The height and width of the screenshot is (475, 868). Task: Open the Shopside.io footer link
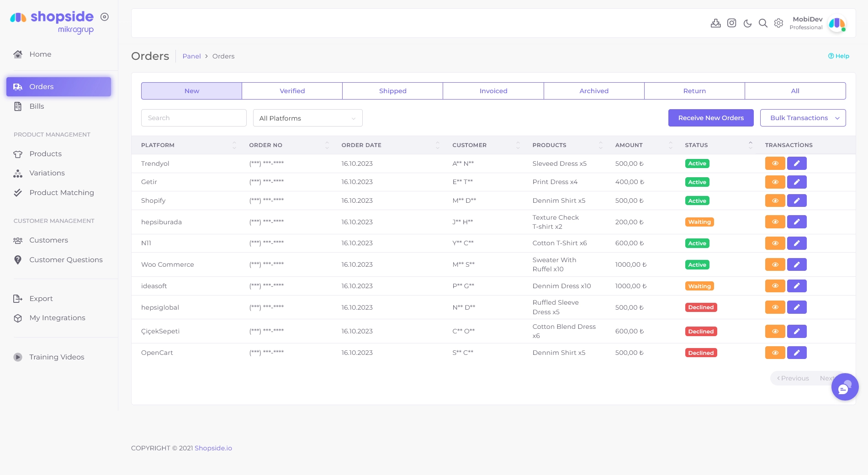[x=213, y=448]
